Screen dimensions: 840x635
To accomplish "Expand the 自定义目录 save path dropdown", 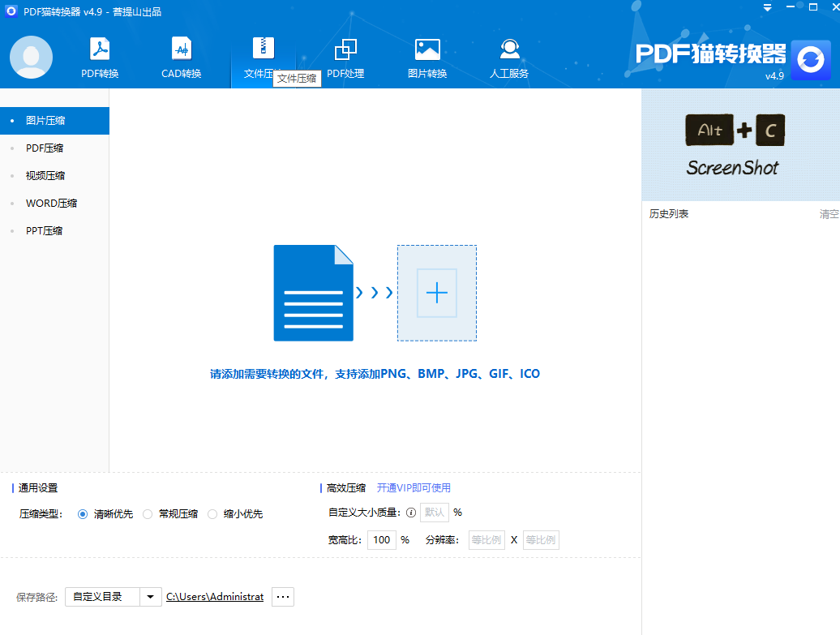I will click(151, 597).
